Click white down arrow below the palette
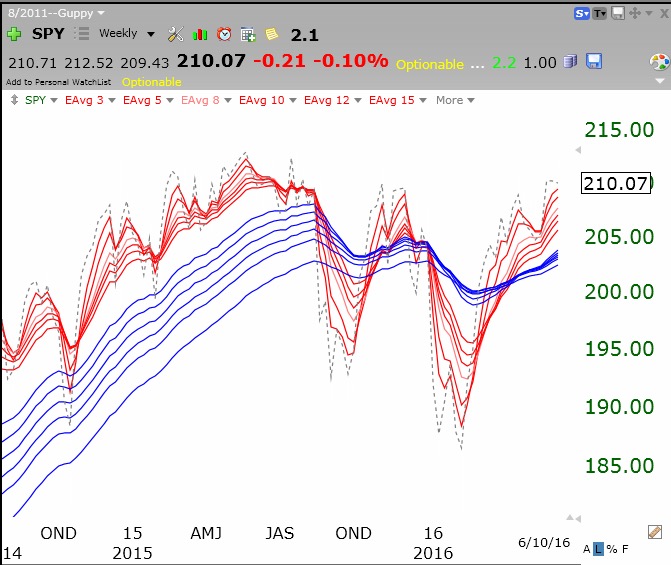Image resolution: width=671 pixels, height=565 pixels. click(660, 81)
